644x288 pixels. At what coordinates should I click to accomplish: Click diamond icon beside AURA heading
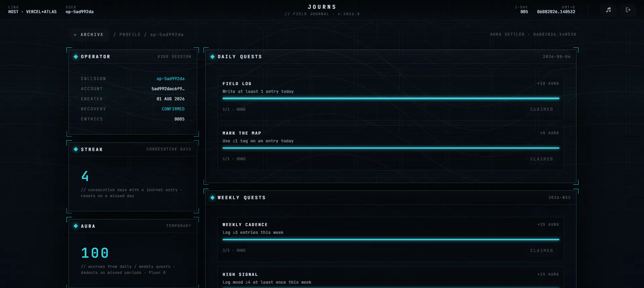pyautogui.click(x=76, y=226)
